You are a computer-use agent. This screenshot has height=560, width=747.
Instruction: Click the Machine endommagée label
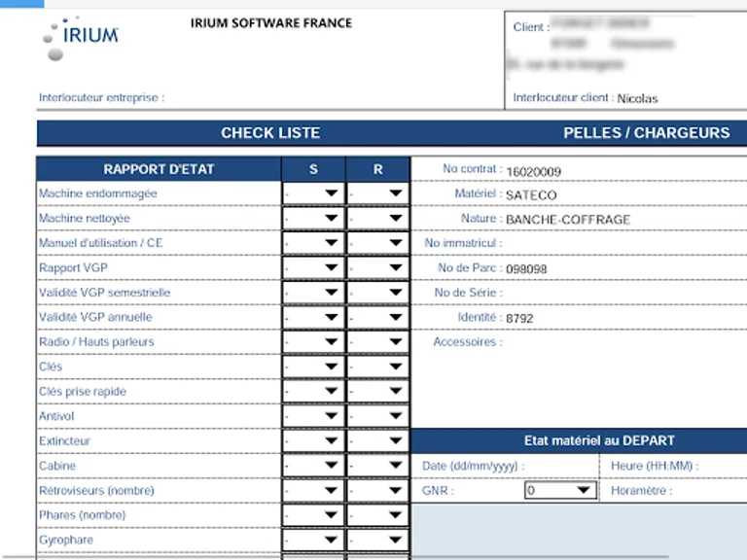point(97,193)
